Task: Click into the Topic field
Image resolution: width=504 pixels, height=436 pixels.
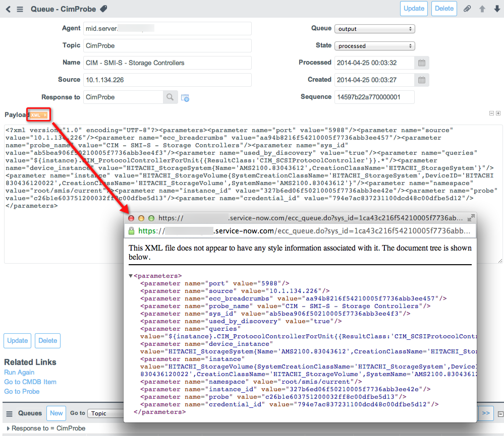Action: [167, 45]
